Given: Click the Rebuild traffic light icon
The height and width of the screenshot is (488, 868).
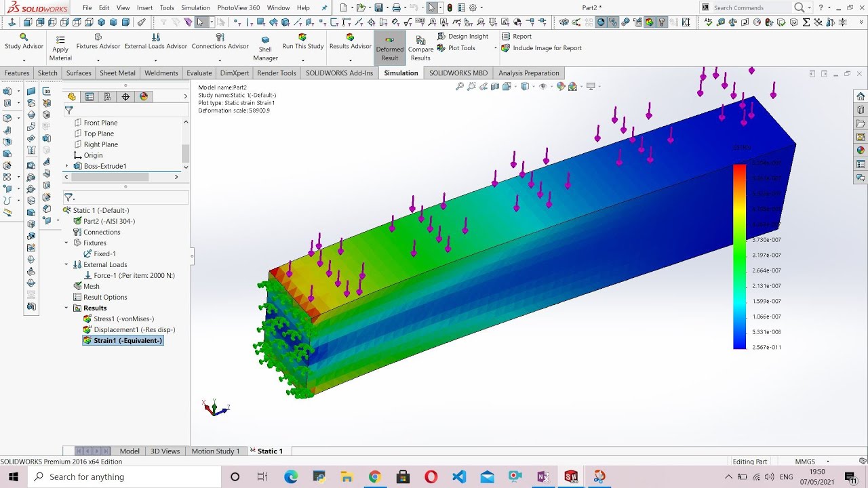Looking at the screenshot, I should coord(450,8).
